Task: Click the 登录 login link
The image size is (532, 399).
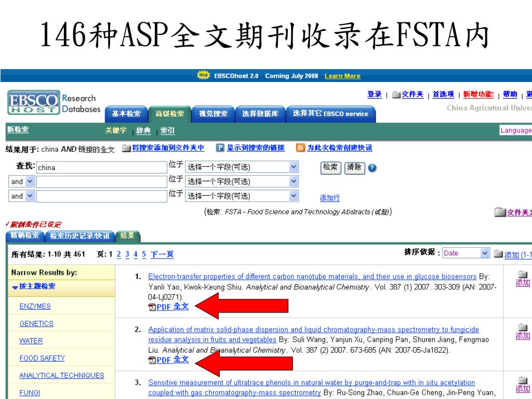Action: [375, 95]
